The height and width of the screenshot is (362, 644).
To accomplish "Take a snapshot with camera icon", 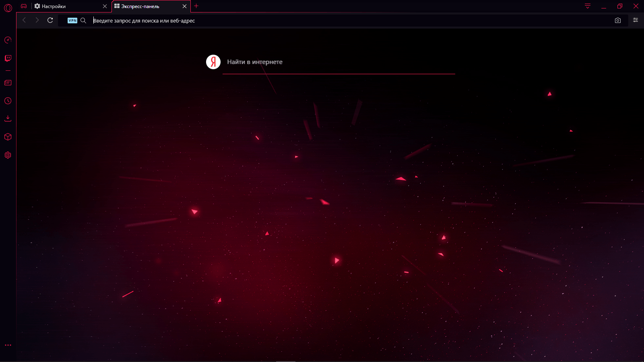I will pyautogui.click(x=618, y=21).
